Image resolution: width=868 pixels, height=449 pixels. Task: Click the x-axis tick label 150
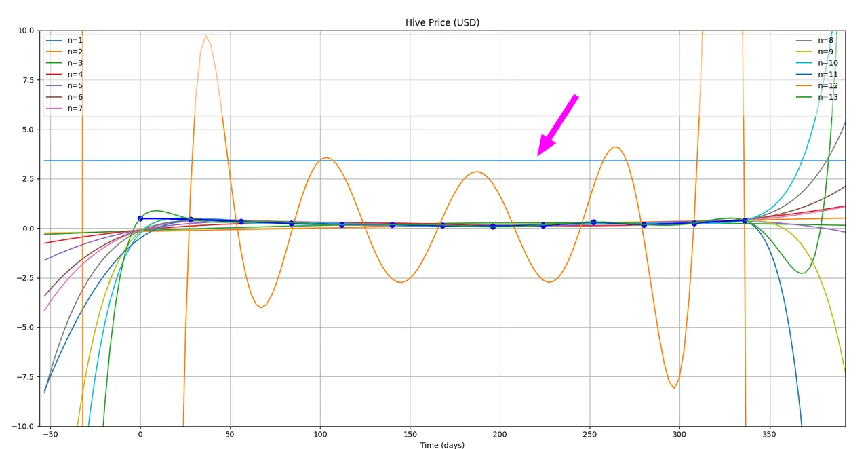click(410, 433)
